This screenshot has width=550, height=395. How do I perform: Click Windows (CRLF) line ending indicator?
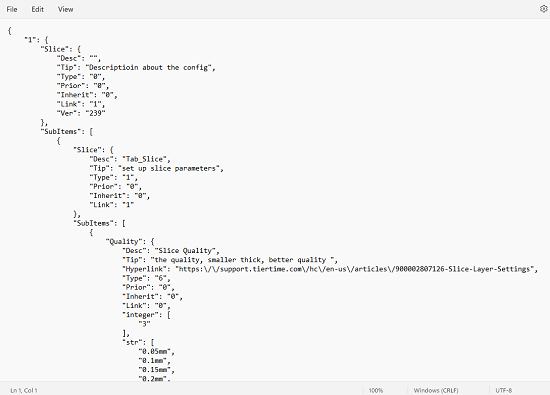[436, 390]
